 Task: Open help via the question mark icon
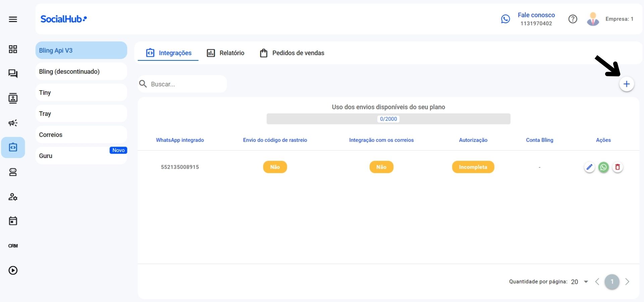pos(573,19)
